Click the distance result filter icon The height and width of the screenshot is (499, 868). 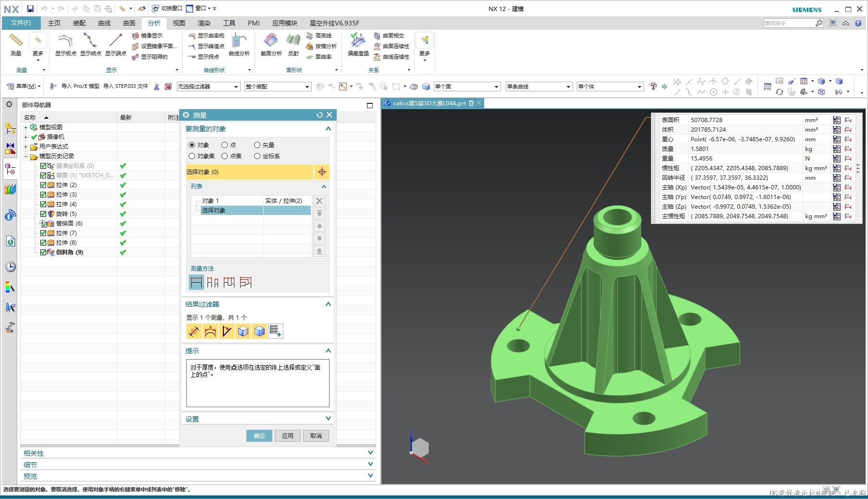194,331
